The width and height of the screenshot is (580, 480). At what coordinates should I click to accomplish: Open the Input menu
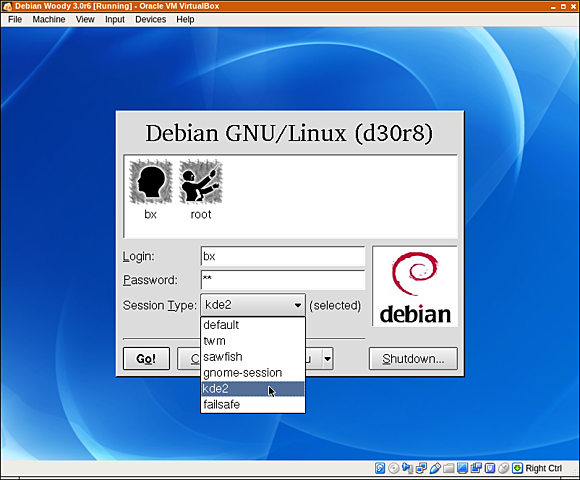(x=115, y=19)
